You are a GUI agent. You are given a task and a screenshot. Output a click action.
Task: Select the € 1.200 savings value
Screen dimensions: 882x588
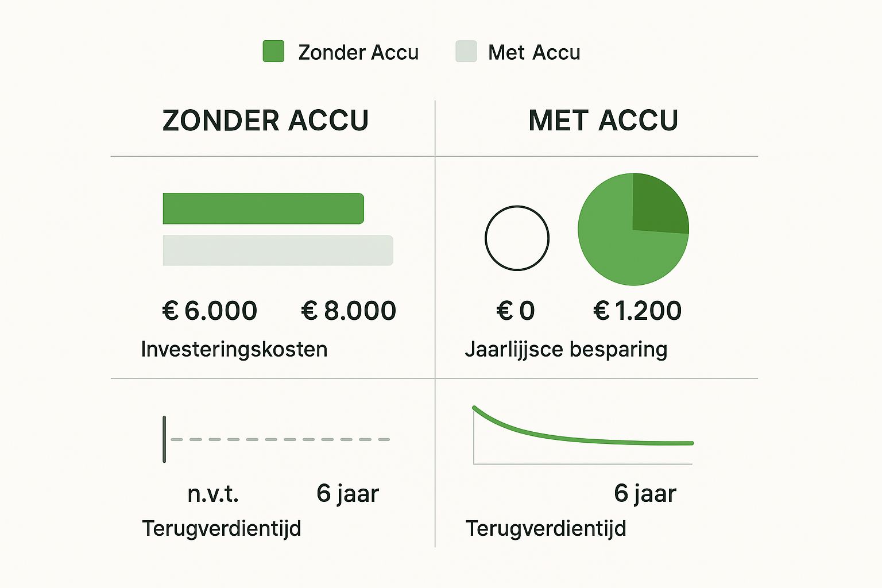pyautogui.click(x=637, y=311)
